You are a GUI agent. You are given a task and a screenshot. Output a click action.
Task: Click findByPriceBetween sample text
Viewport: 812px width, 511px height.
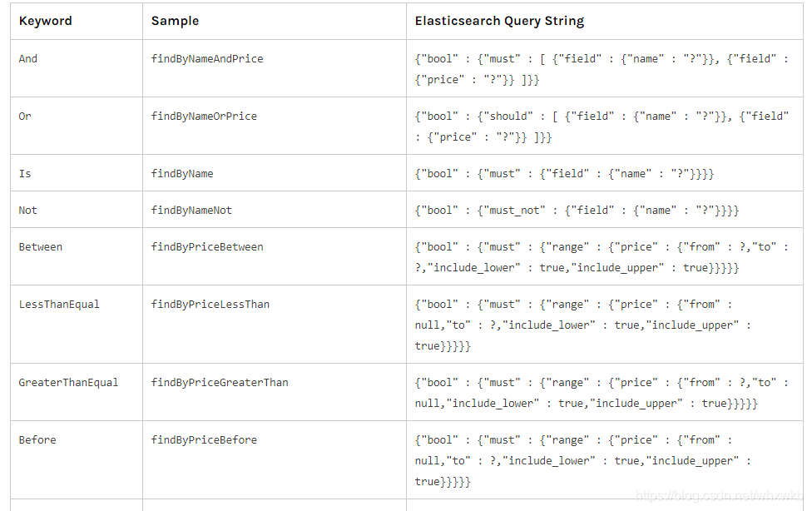pyautogui.click(x=207, y=246)
